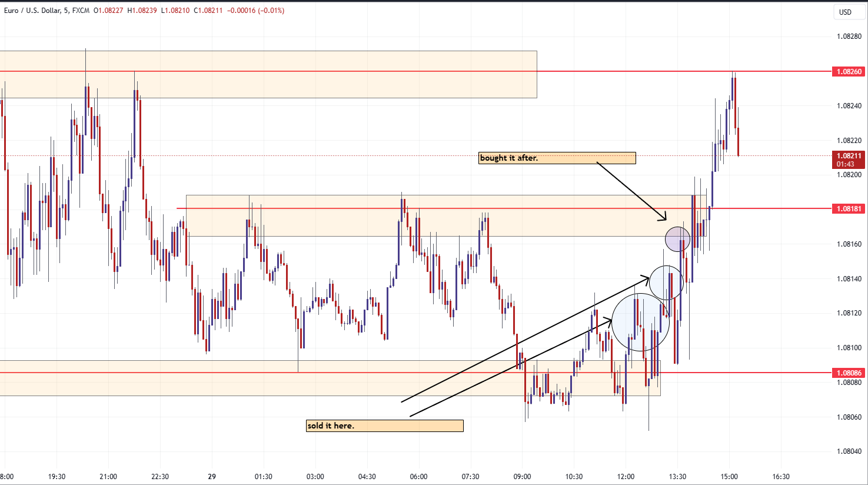
Task: Click the 1.08040 price scale label
Action: 849,451
